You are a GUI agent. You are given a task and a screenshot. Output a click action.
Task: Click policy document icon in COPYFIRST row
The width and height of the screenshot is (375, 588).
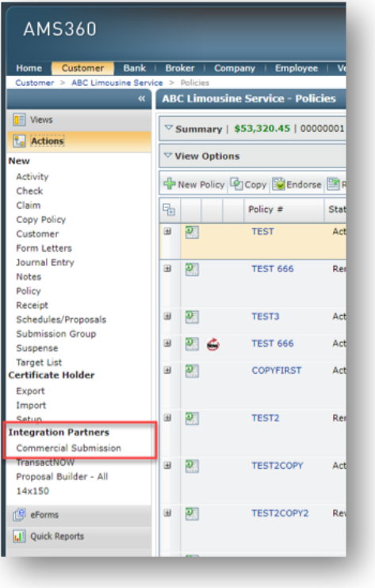click(x=192, y=371)
